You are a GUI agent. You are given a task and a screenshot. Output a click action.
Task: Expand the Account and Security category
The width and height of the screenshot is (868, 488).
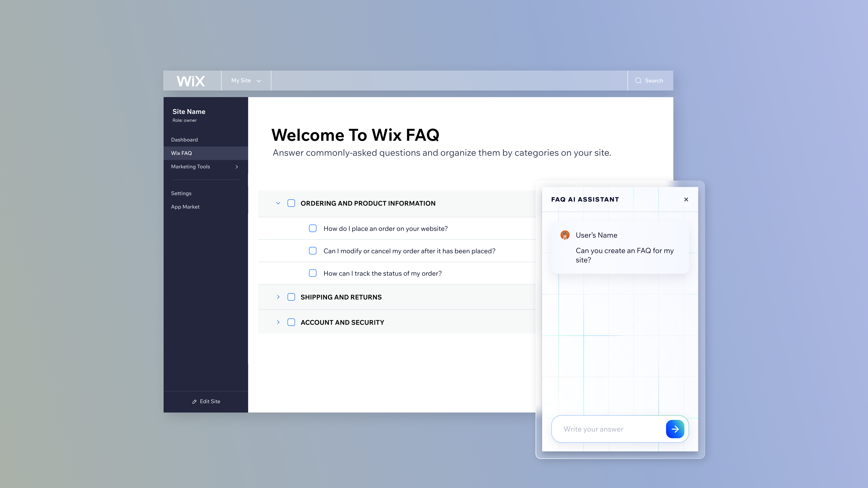278,322
